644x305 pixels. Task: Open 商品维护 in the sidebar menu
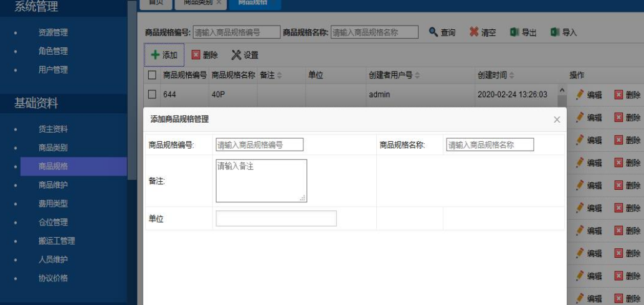click(x=53, y=185)
